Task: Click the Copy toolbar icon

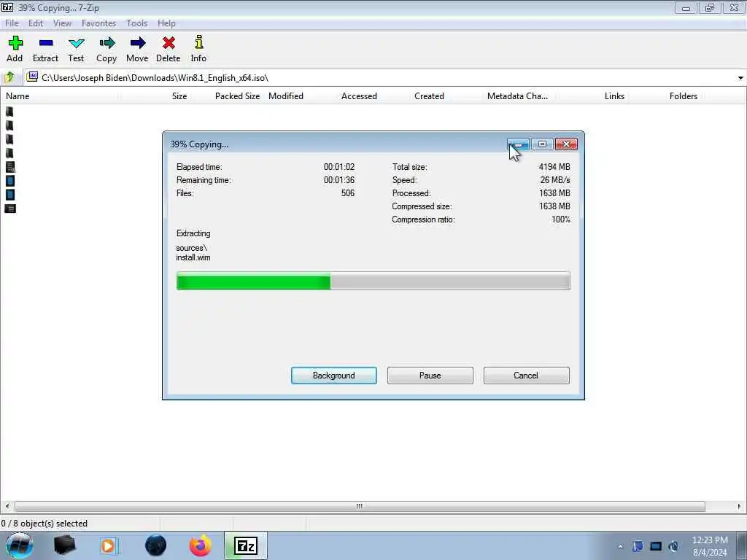Action: [x=107, y=43]
